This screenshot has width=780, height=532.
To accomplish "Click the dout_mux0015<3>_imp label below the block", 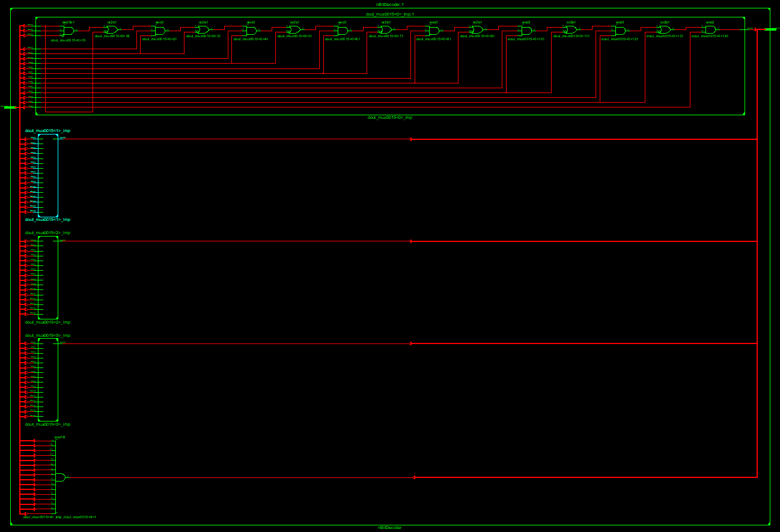I will 47,425.
